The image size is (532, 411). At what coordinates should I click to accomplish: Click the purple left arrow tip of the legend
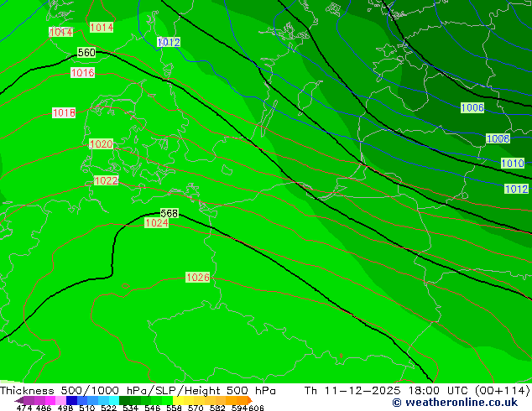pos(18,401)
